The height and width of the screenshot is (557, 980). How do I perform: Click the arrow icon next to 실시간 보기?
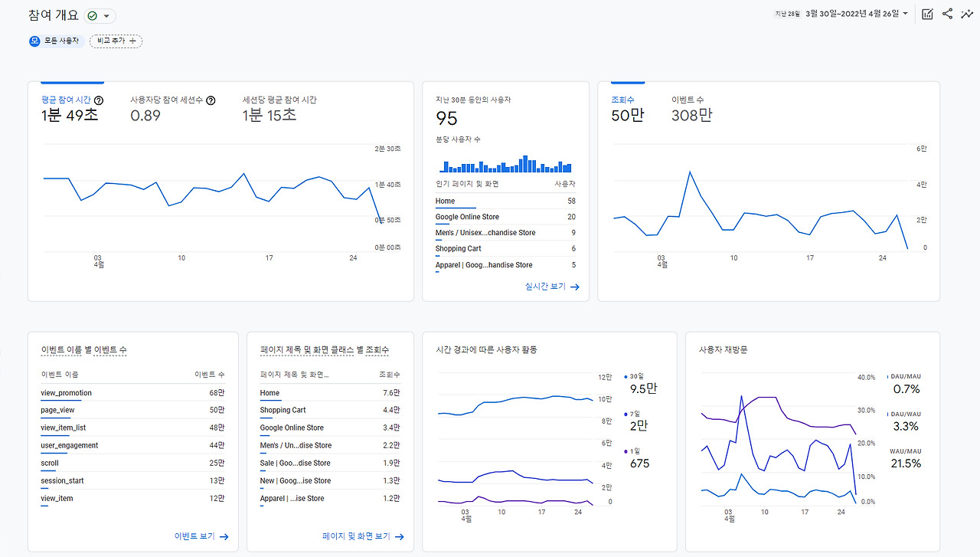(574, 286)
